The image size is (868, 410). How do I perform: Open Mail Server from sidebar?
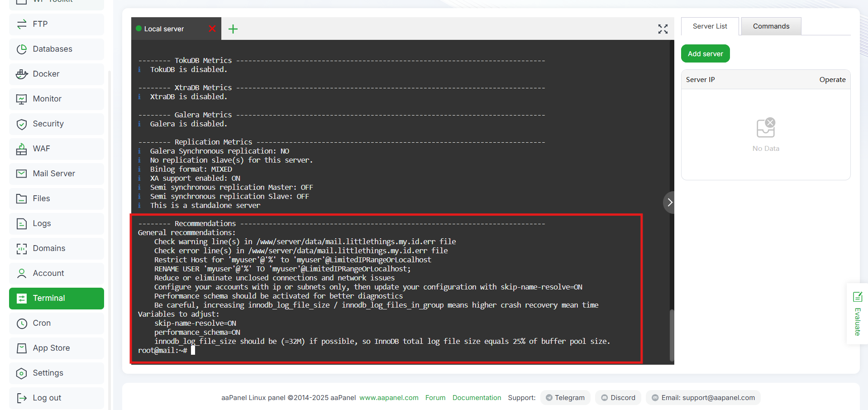pos(57,174)
